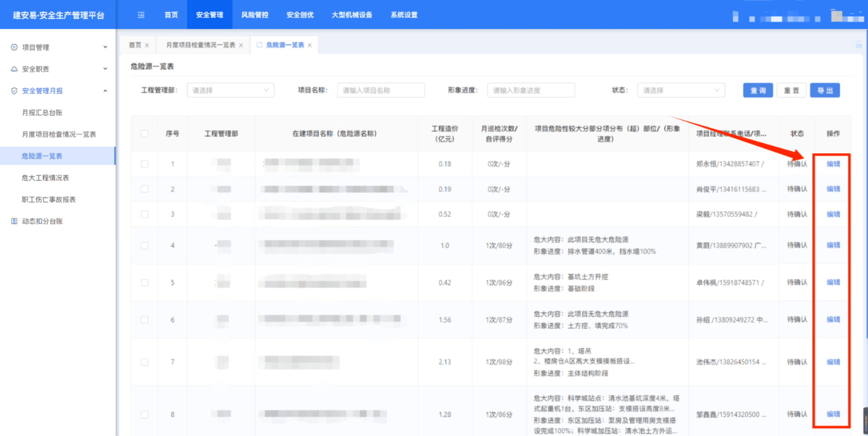Open the 工程管理部 dropdown filter

coord(231,90)
